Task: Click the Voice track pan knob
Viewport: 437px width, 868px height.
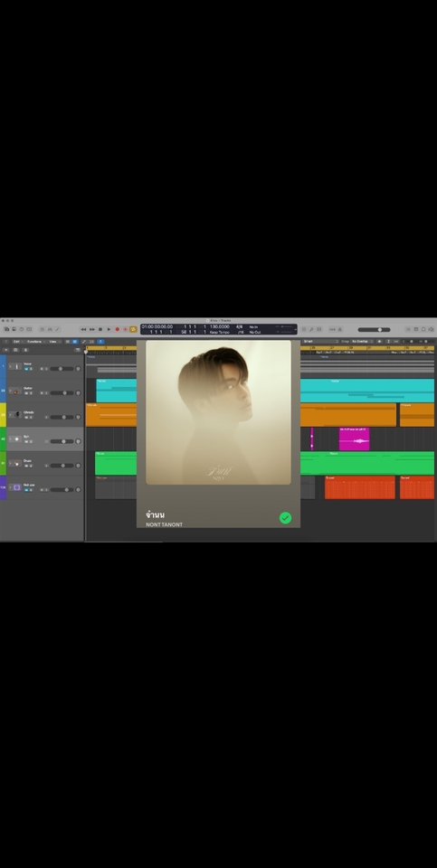Action: pos(78,369)
